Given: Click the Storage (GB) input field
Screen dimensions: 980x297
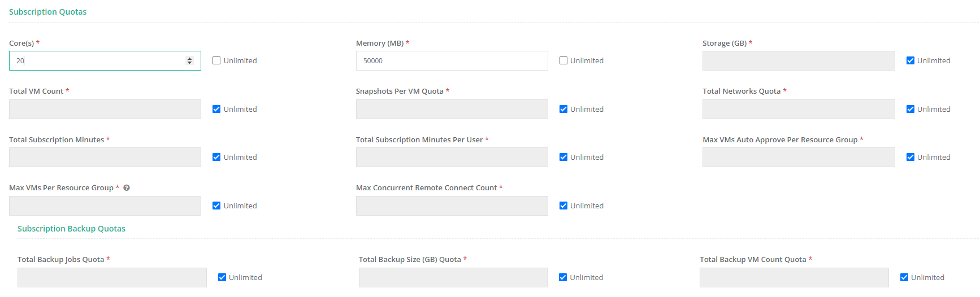Looking at the screenshot, I should [x=798, y=61].
